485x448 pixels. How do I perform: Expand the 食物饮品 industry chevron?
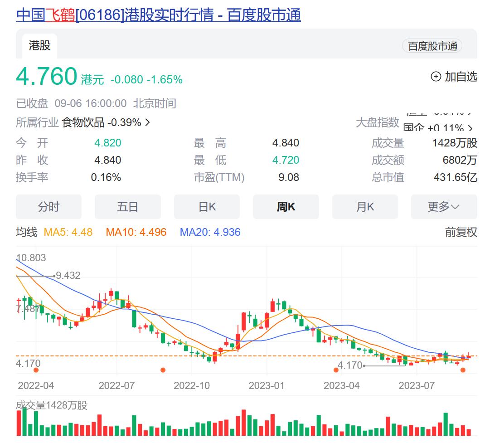pos(147,122)
